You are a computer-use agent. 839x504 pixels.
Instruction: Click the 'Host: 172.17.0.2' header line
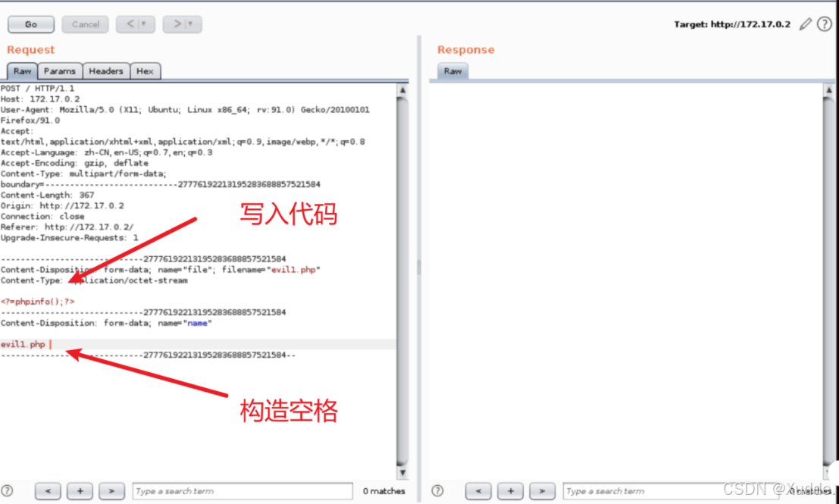click(x=40, y=99)
